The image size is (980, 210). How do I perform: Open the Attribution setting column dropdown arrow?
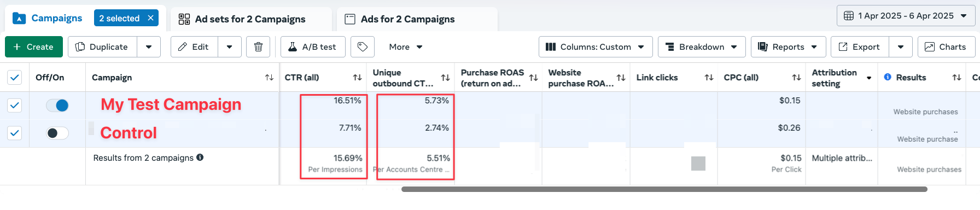(x=869, y=78)
